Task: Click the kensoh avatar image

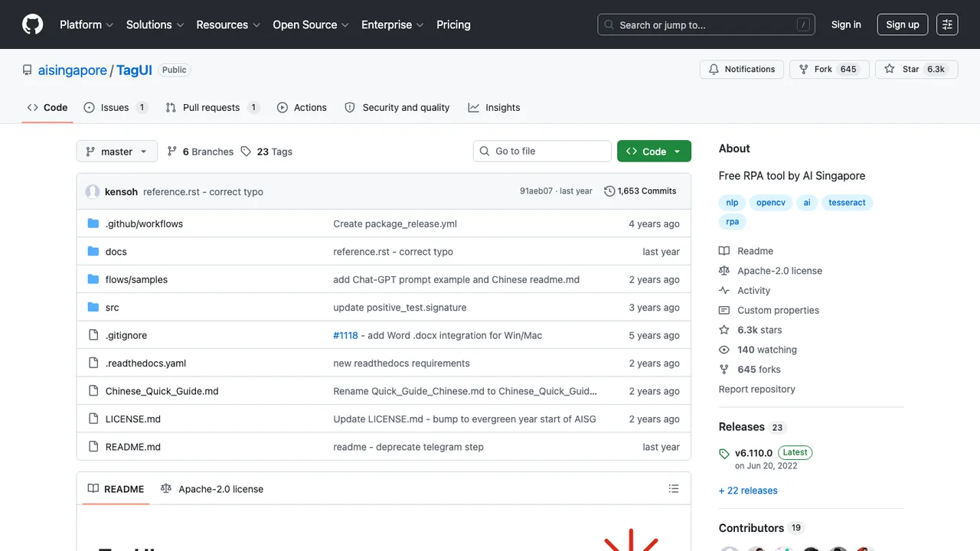Action: 93,191
